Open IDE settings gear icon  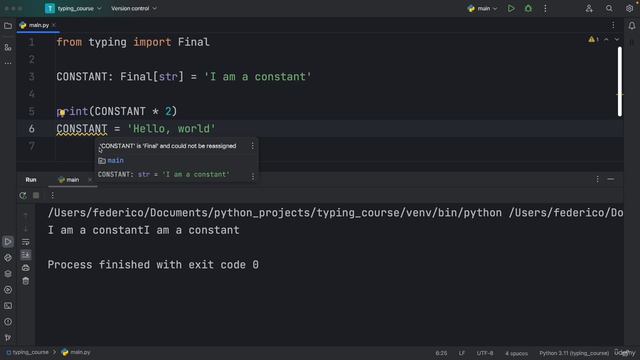pyautogui.click(x=629, y=8)
